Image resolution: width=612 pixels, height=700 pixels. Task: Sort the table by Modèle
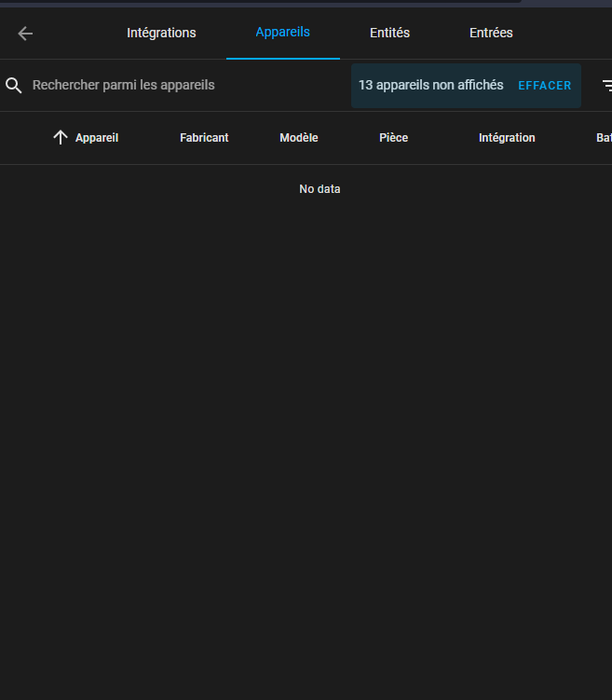pyautogui.click(x=299, y=138)
